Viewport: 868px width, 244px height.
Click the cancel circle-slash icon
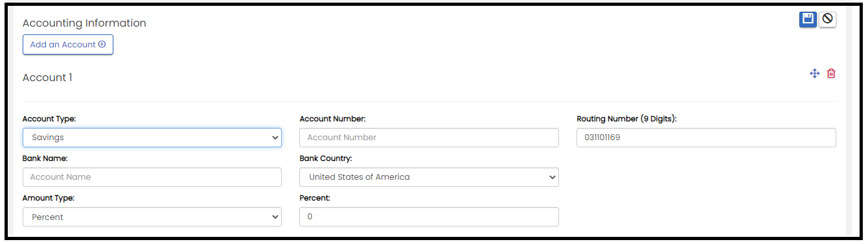[827, 19]
